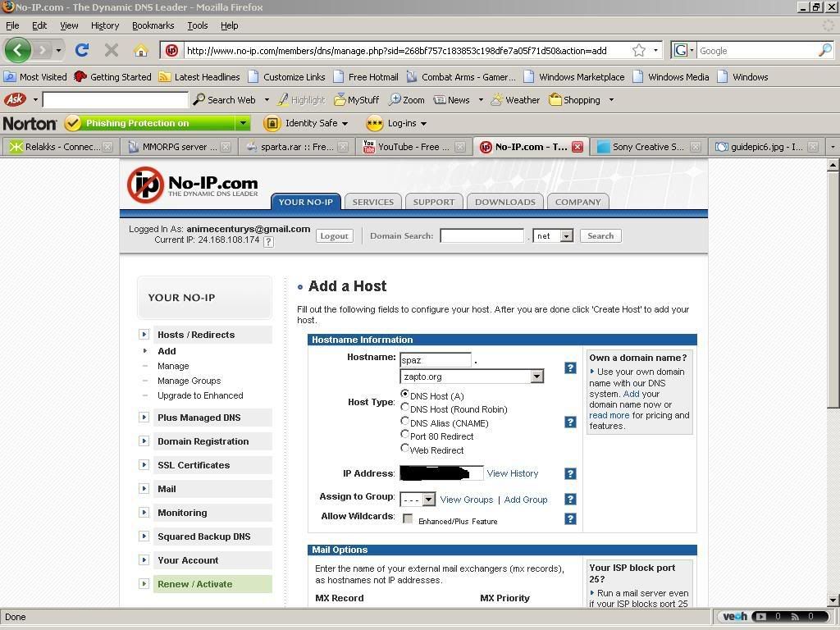
Task: Bookmark this page with the star icon
Action: (638, 50)
